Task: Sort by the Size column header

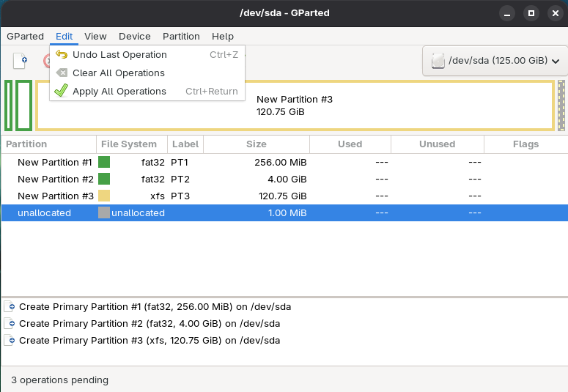Action: (x=257, y=144)
